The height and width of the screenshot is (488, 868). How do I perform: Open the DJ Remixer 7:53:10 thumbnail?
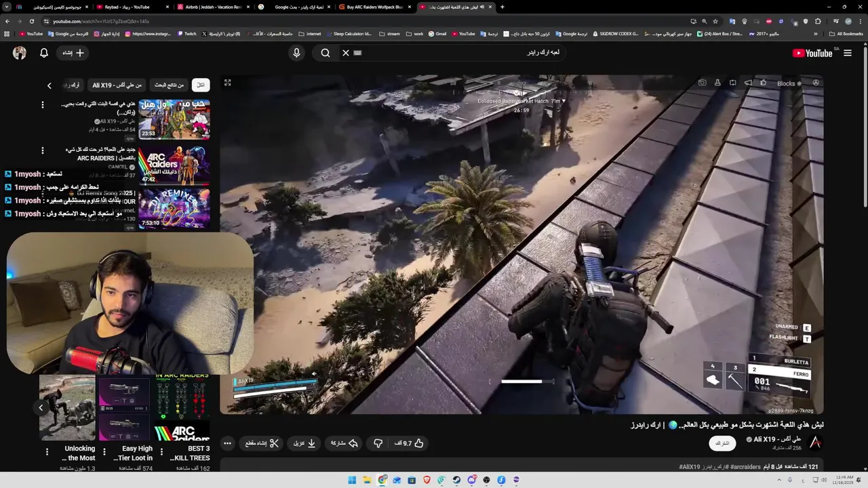click(174, 208)
